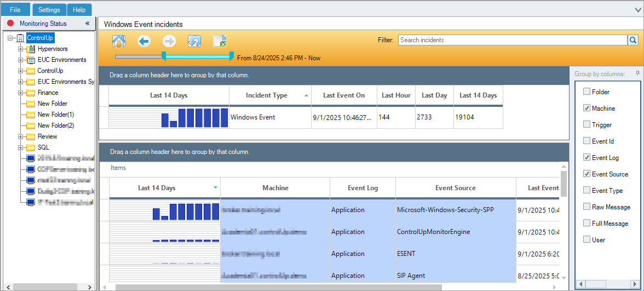Click the red monitoring status indicator

(x=10, y=24)
